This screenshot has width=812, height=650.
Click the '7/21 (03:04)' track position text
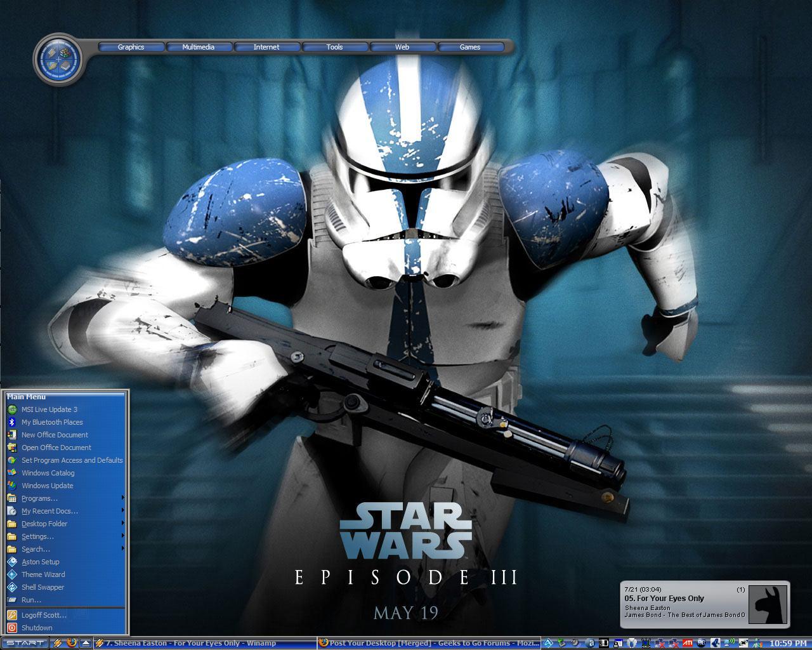coord(643,589)
